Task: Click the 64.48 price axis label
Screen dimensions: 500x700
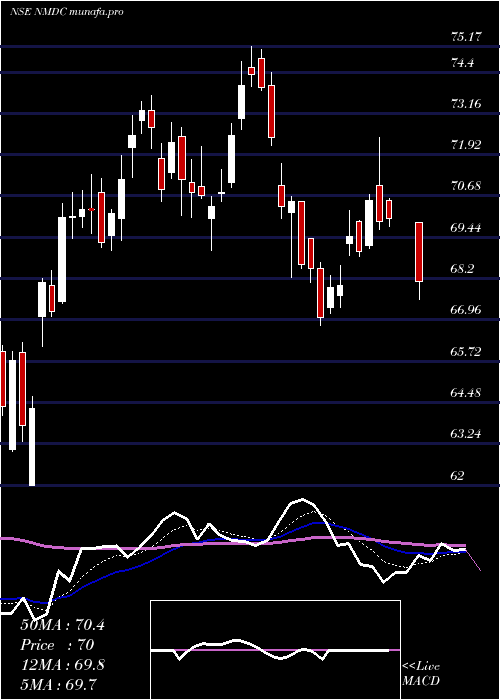Action: point(466,393)
